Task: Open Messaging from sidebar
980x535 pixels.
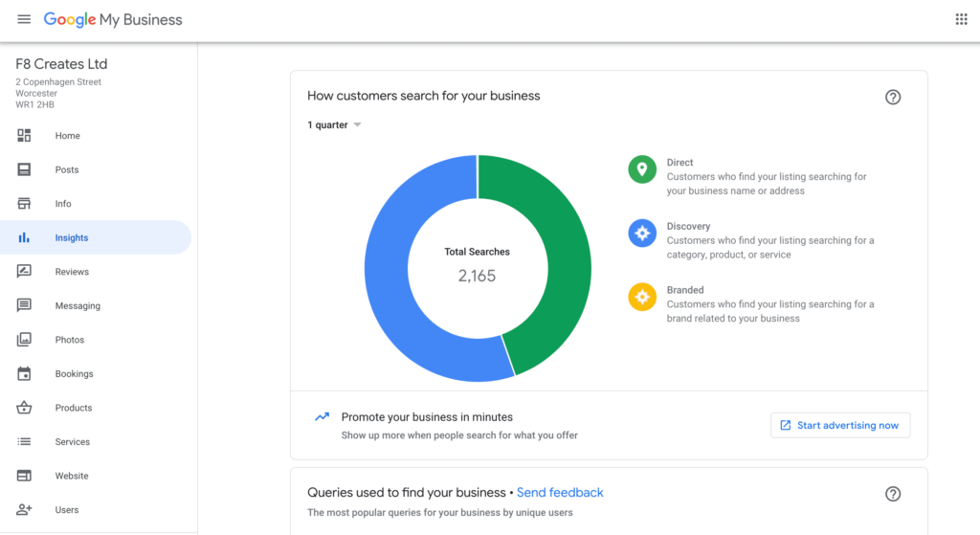Action: [96, 305]
